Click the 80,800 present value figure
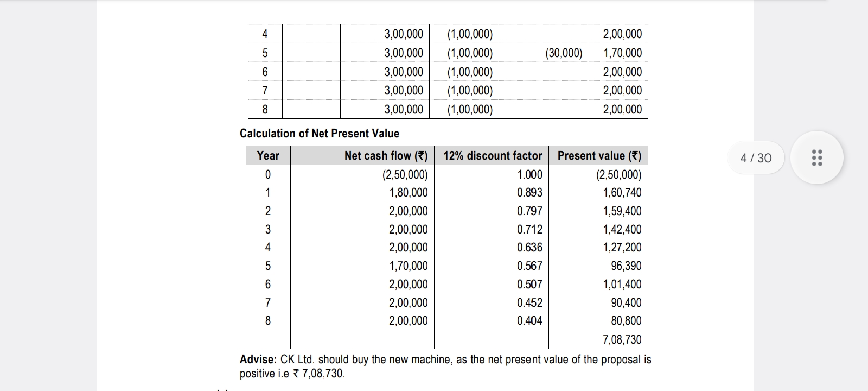Viewport: 868px width, 391px height. 626,321
